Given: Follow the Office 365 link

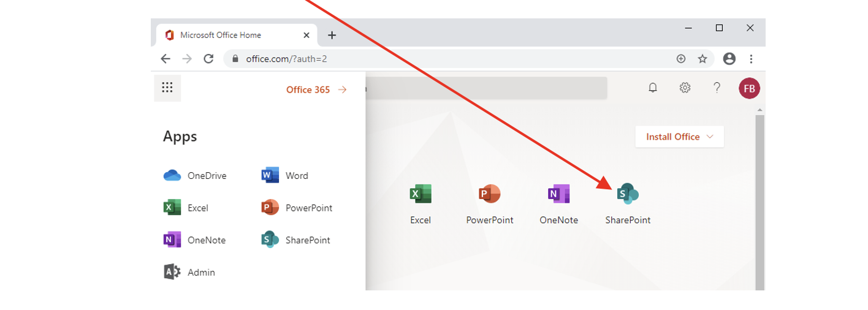Looking at the screenshot, I should click(316, 89).
